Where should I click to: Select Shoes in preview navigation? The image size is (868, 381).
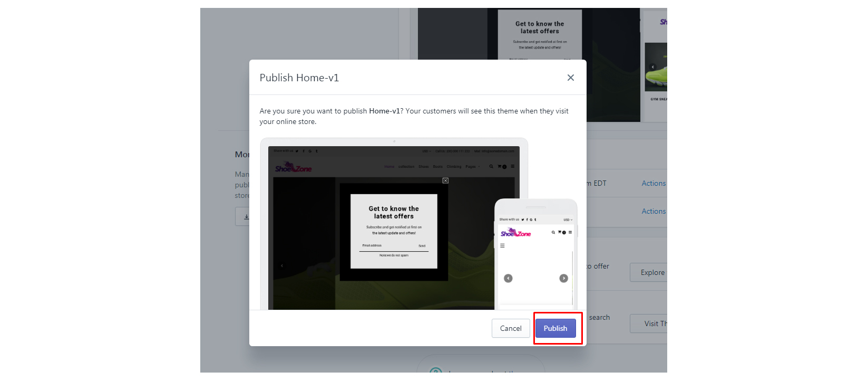[423, 167]
